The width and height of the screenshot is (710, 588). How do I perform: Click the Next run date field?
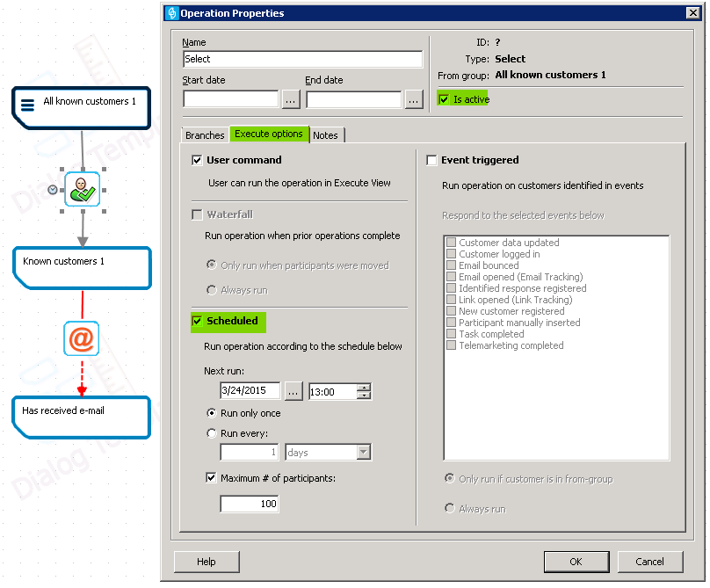250,391
